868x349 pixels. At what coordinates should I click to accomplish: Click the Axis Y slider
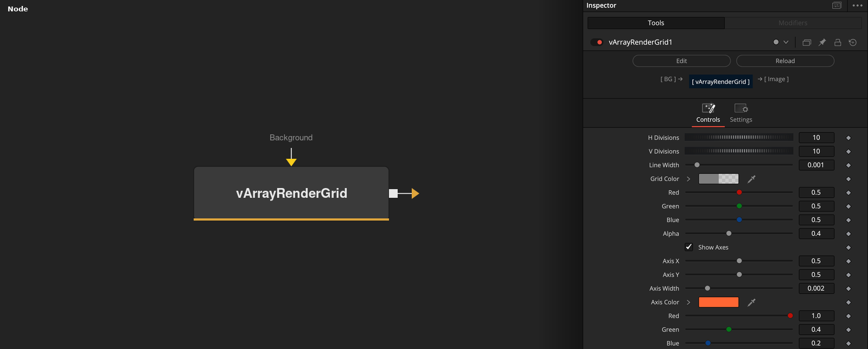(x=739, y=275)
